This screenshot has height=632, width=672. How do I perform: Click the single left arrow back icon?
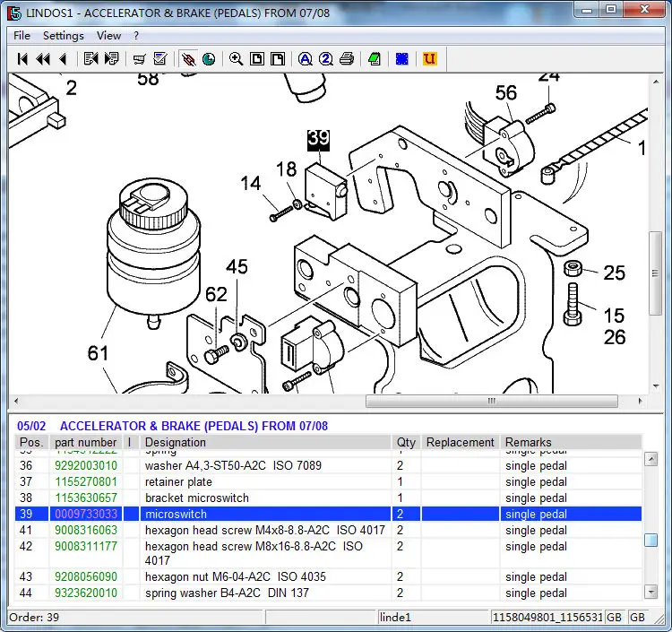(x=63, y=59)
